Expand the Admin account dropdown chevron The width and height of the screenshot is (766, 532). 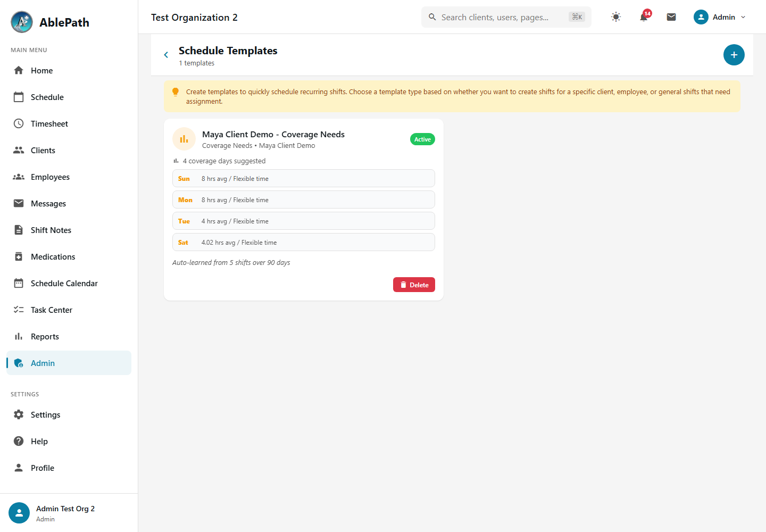pyautogui.click(x=743, y=17)
